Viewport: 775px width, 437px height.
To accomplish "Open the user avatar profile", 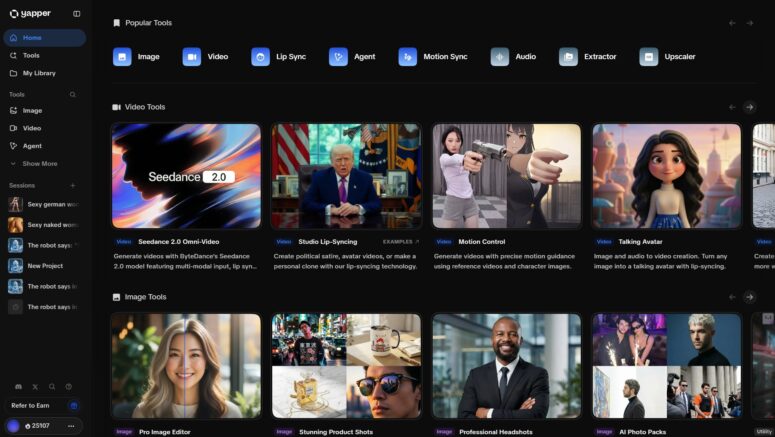I will 13,426.
